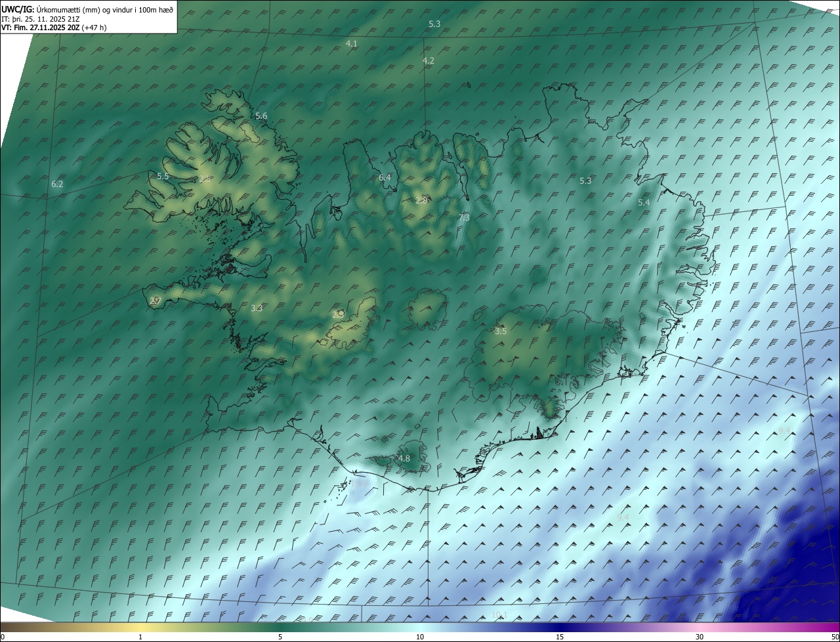
Task: Click legend tick label 5
Action: pos(280,637)
